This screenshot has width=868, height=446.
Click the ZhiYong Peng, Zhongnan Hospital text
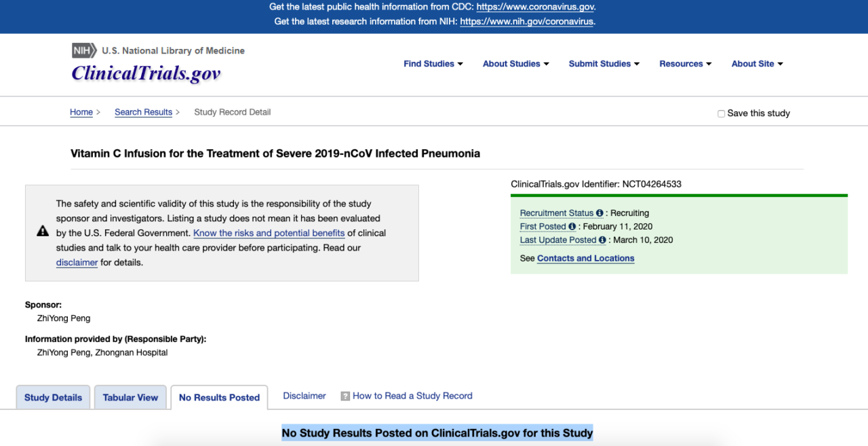click(102, 353)
